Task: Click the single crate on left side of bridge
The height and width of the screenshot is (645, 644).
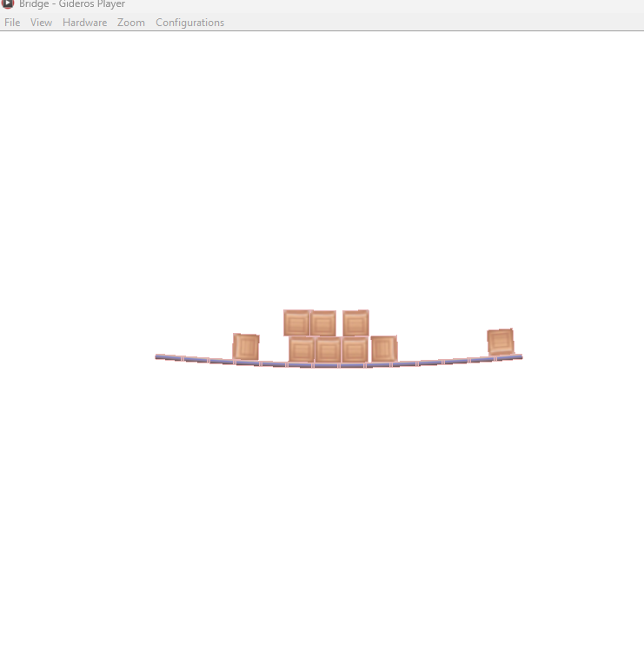Action: pos(246,347)
